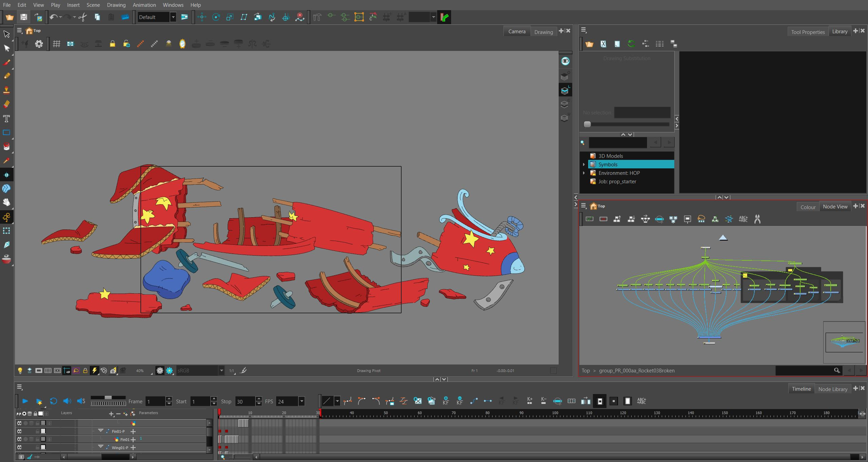
Task: Open the sRGB colour space dropdown
Action: pyautogui.click(x=221, y=371)
